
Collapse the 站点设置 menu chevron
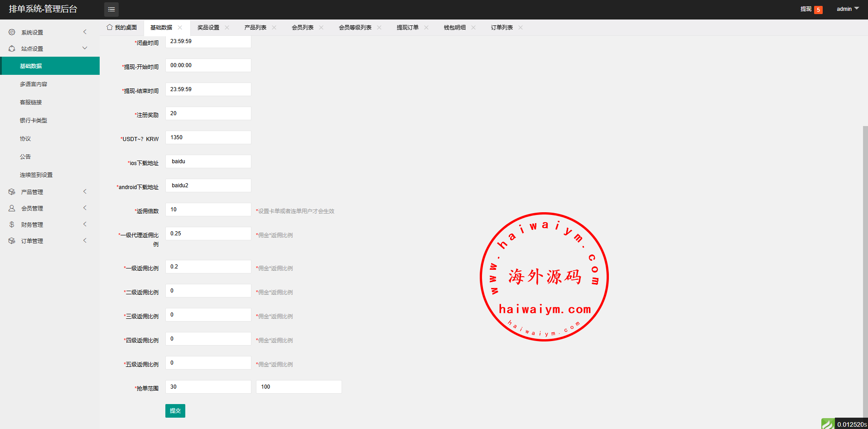[85, 48]
